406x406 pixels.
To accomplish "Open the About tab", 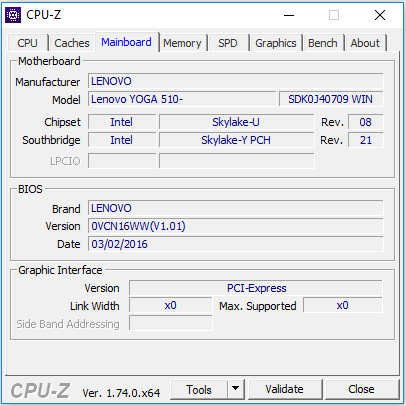I will tap(365, 43).
